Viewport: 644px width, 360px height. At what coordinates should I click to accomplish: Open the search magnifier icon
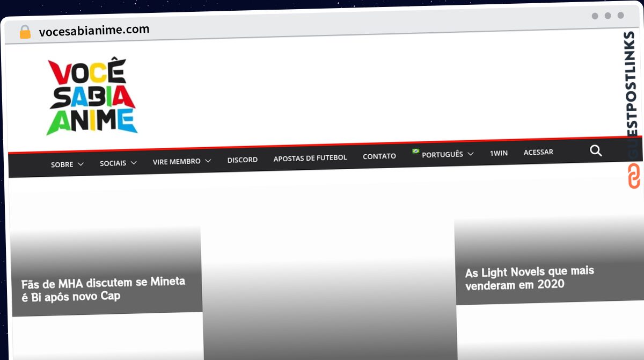596,150
